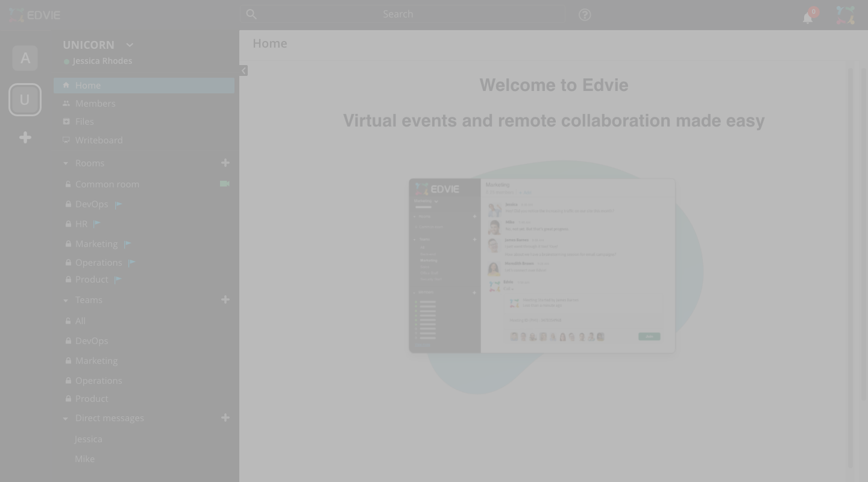Open the Writeboard page
Viewport: 868px width, 482px height.
99,140
